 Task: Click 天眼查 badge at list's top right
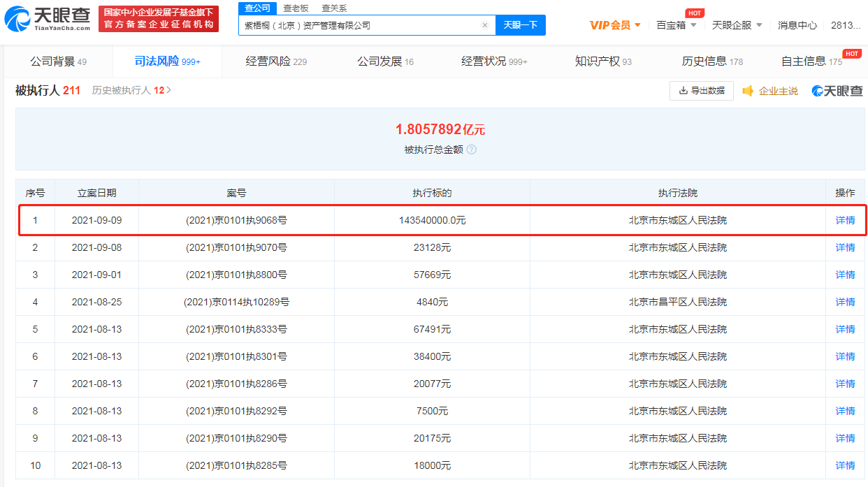click(838, 91)
